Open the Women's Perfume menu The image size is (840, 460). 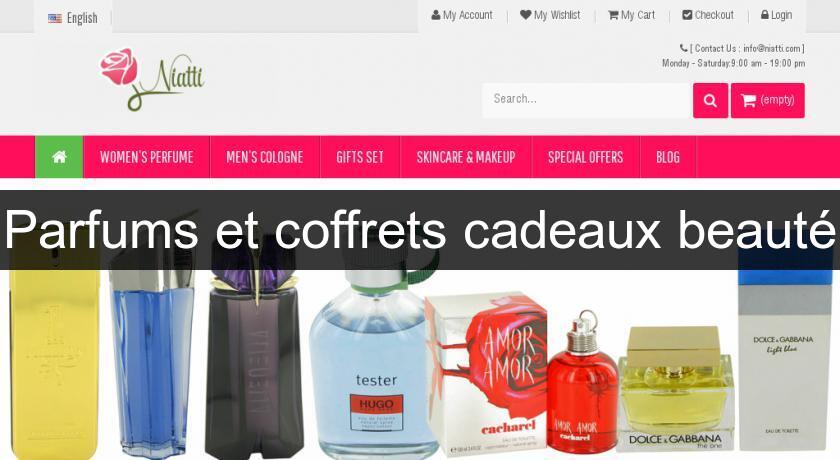click(x=146, y=157)
